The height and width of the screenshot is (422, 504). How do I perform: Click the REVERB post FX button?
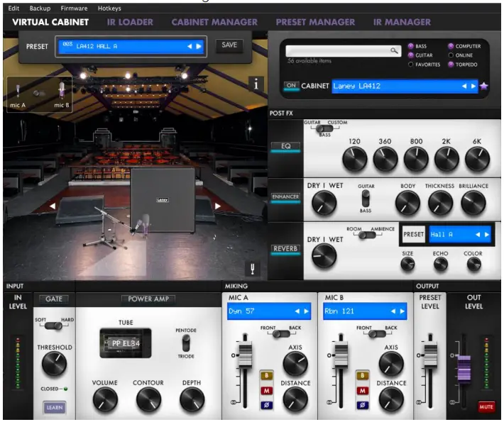pos(285,248)
